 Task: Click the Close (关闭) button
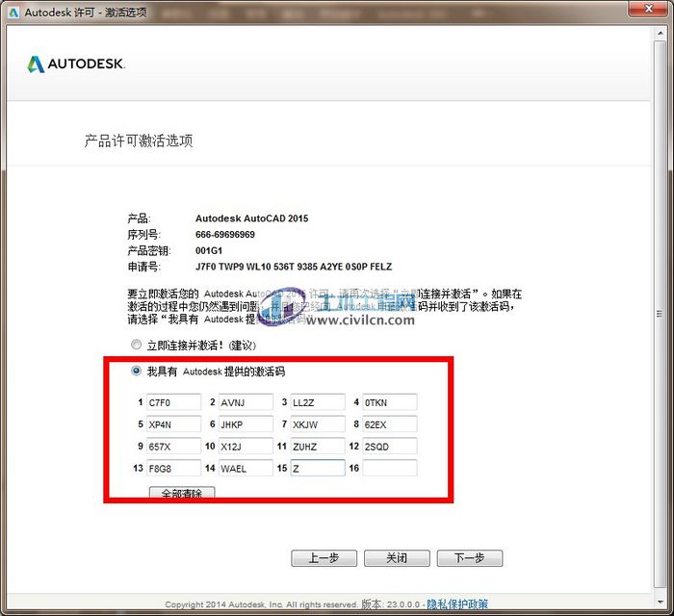(x=397, y=558)
